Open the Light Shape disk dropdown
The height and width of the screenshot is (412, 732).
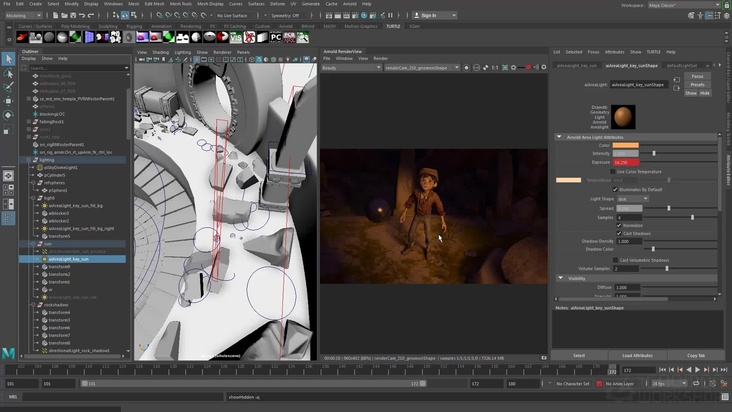633,199
